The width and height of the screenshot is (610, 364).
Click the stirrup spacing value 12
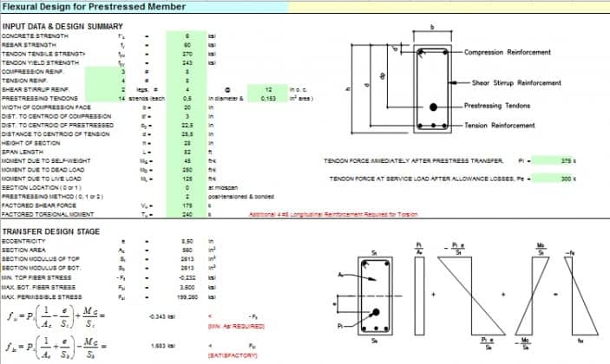pos(267,89)
